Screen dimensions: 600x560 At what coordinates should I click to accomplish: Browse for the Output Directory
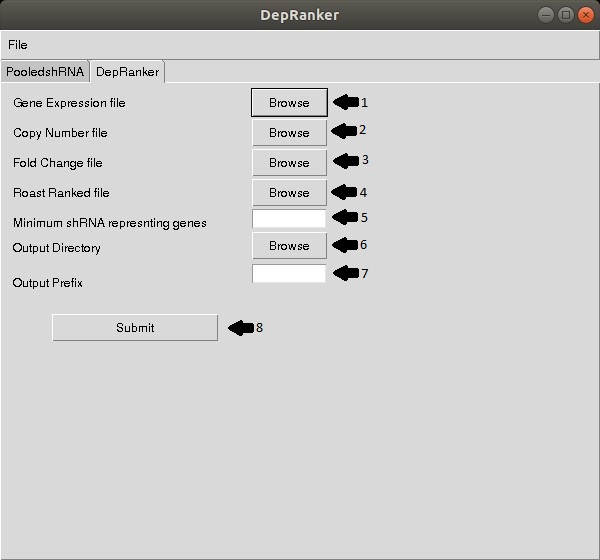point(289,245)
